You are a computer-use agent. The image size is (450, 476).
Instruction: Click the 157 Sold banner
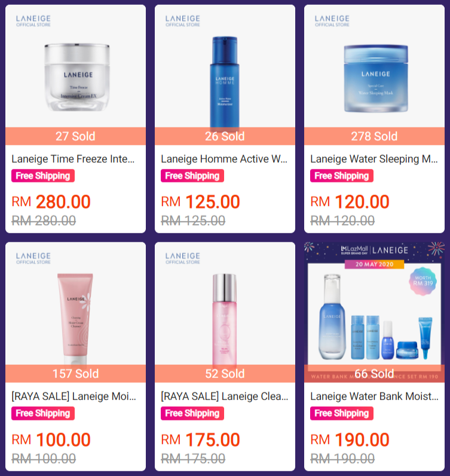pyautogui.click(x=75, y=373)
